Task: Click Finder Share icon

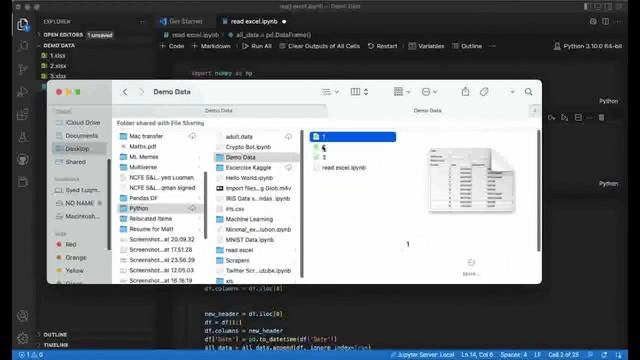Action: 465,92
